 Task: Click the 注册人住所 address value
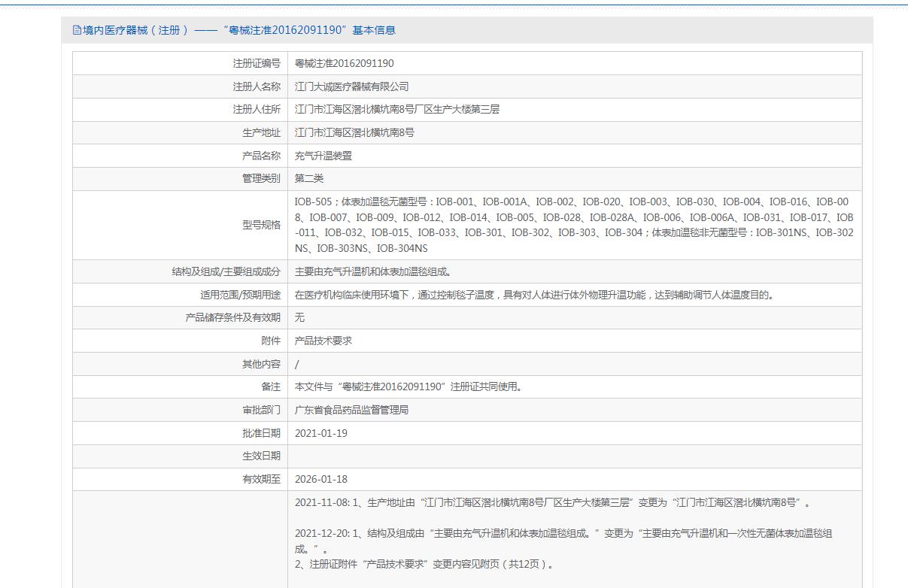(x=396, y=109)
